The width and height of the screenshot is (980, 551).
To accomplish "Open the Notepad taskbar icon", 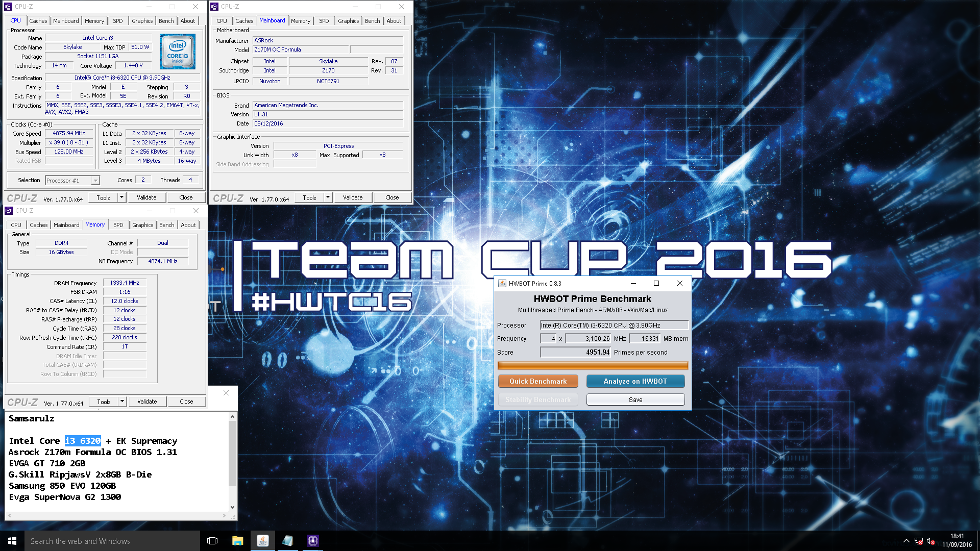I will click(x=287, y=541).
